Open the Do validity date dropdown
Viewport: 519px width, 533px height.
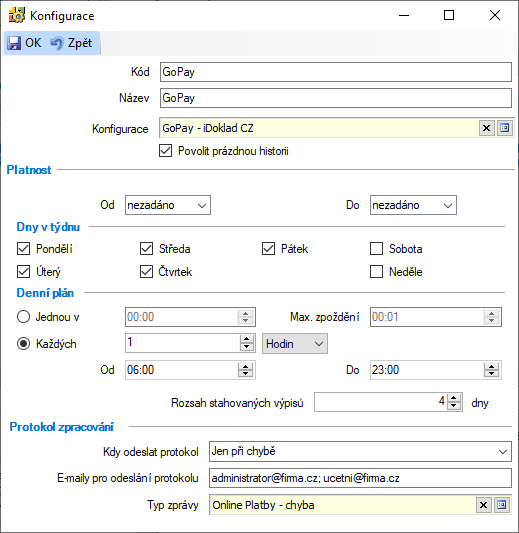click(413, 205)
